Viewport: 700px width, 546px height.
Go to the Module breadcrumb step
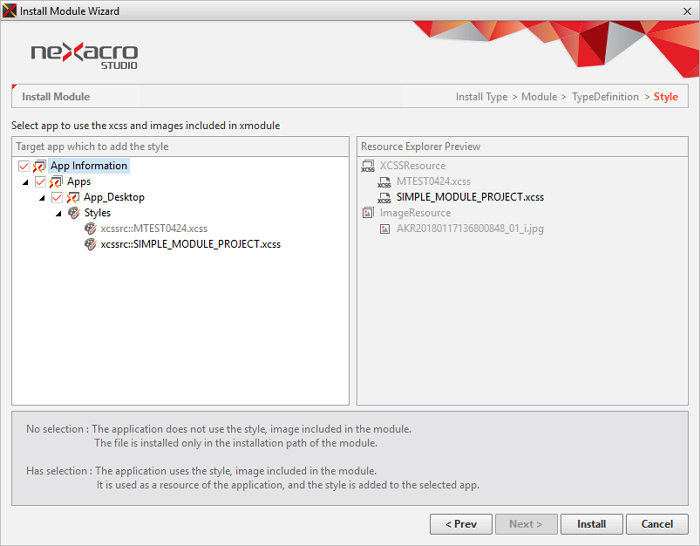point(539,97)
